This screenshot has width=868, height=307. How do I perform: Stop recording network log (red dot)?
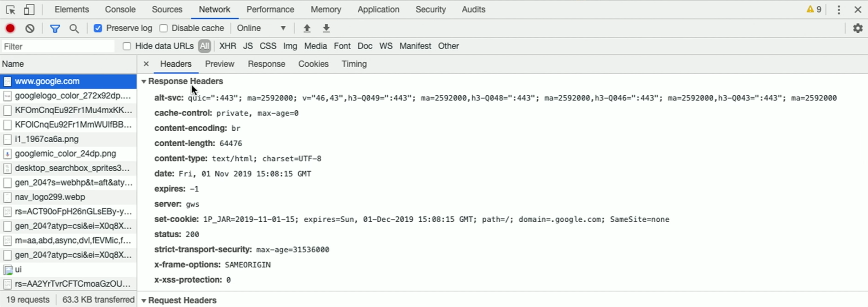pos(10,28)
